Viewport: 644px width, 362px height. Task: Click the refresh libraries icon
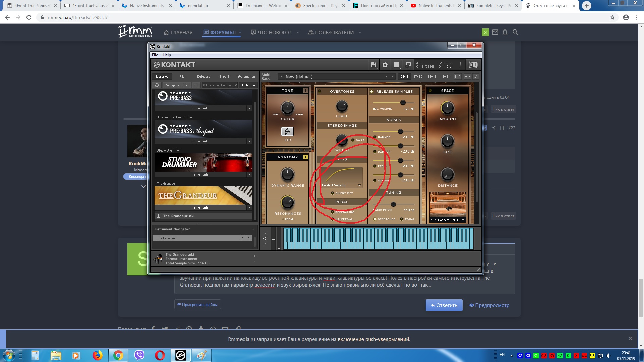point(157,85)
